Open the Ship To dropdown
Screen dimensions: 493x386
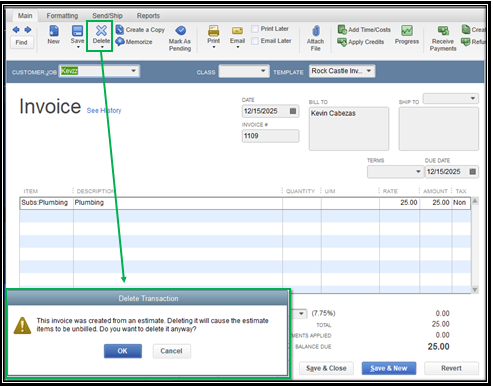click(x=473, y=98)
